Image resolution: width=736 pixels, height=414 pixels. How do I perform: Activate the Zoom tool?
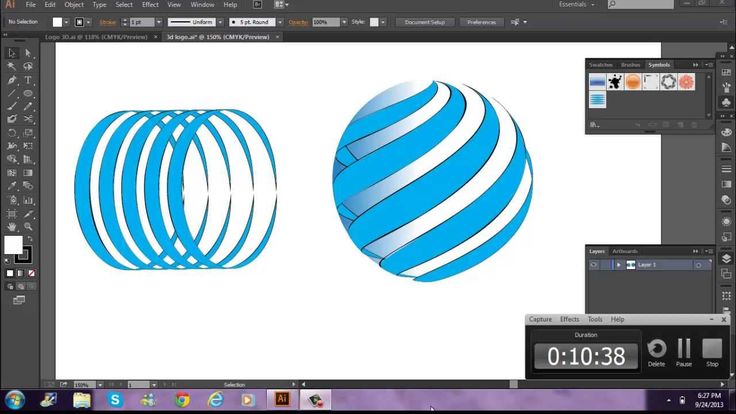point(28,227)
